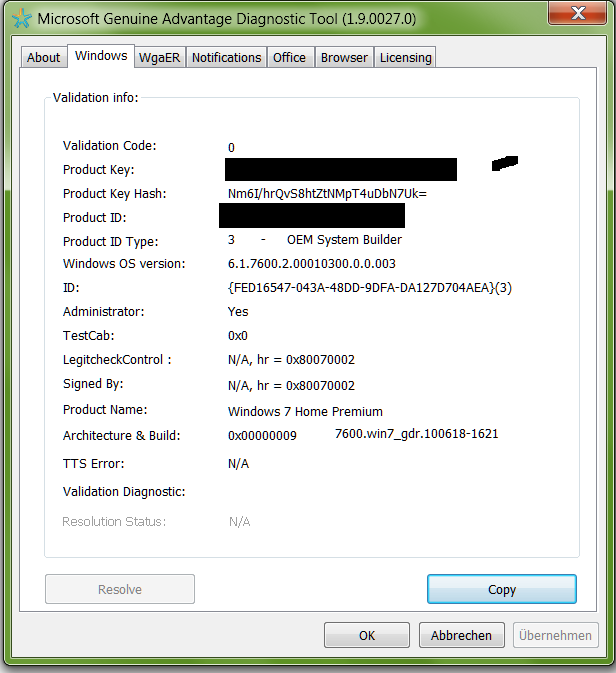Cancel with the Abbrechen button
This screenshot has width=616, height=673.
pos(461,635)
